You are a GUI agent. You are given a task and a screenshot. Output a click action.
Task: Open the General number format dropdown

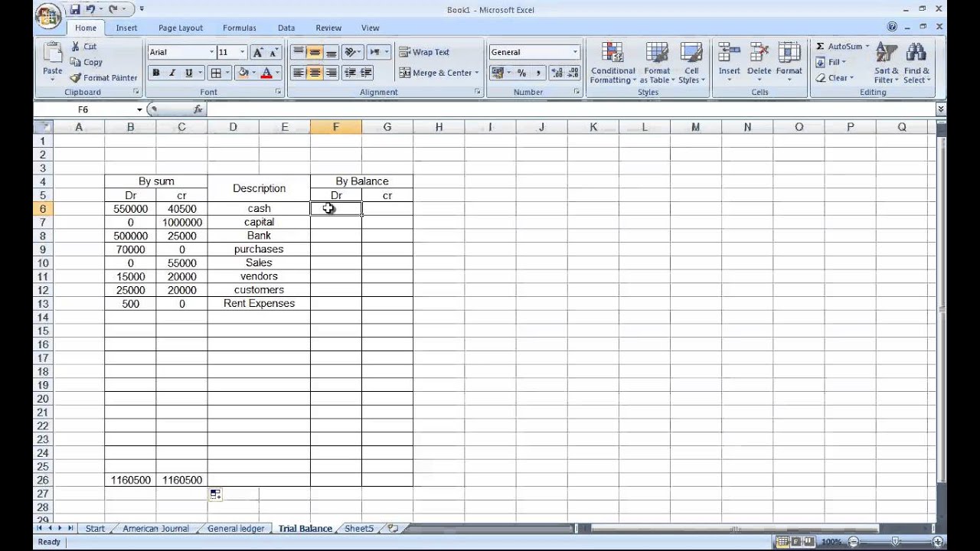pyautogui.click(x=575, y=52)
